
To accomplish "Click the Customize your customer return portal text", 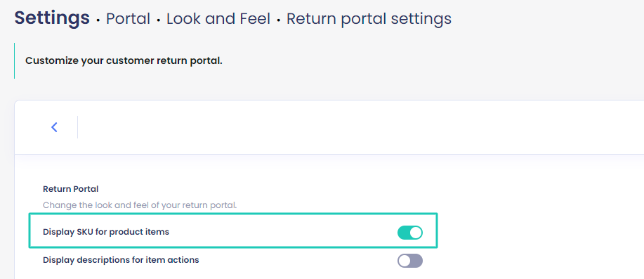I will point(124,61).
